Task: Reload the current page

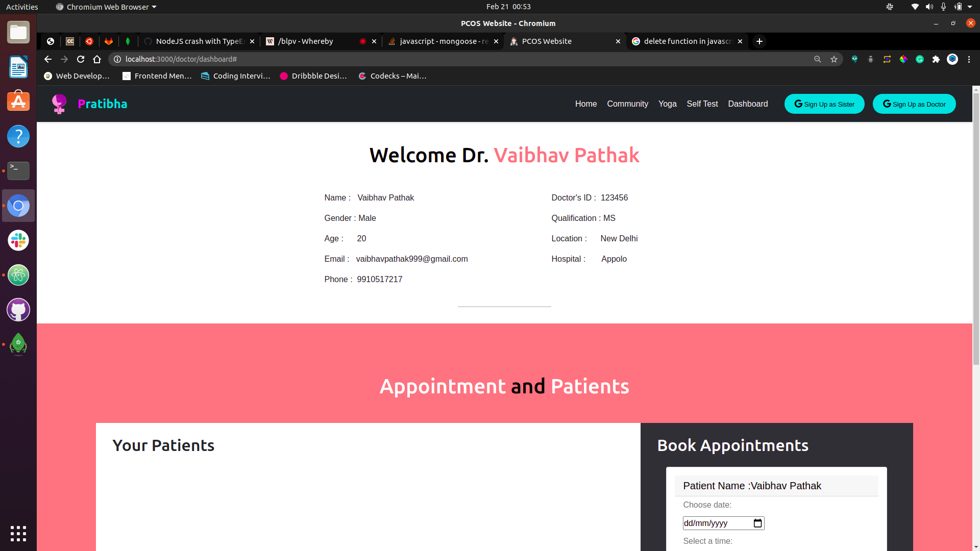Action: click(81, 59)
